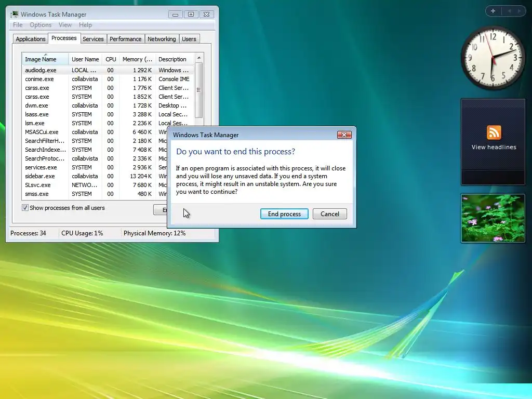Viewport: 532px width, 399px height.
Task: Select the csrss.exe row using 1 852 K
Action: pos(108,97)
